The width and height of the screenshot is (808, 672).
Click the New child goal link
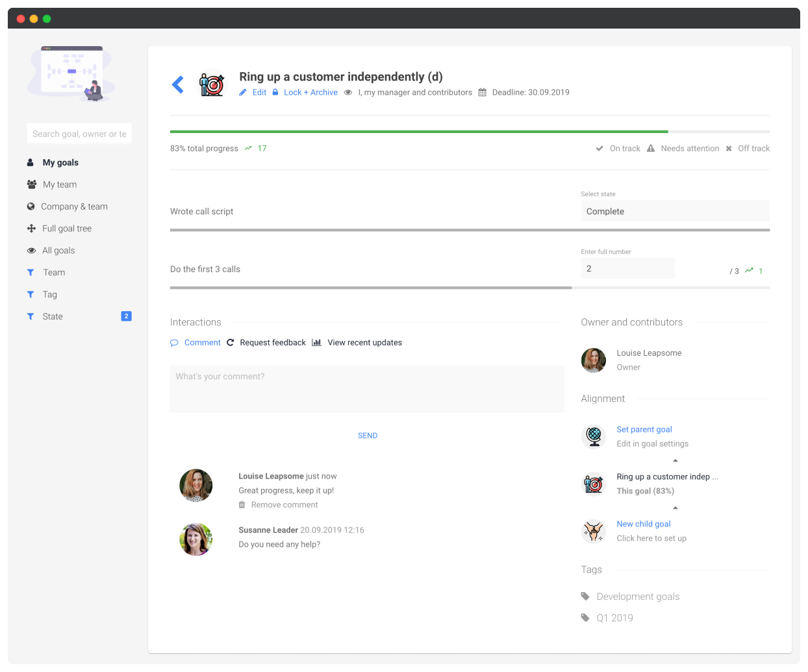(x=644, y=524)
